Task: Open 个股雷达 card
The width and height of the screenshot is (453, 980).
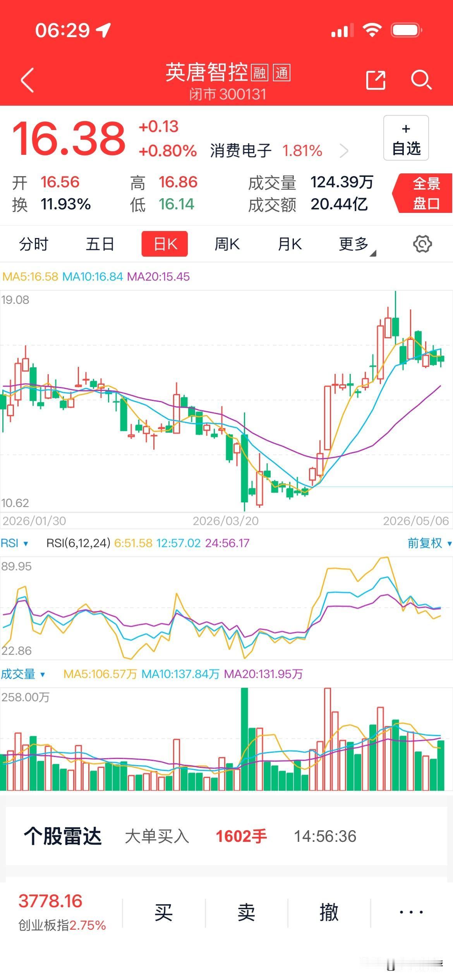Action: tap(226, 836)
